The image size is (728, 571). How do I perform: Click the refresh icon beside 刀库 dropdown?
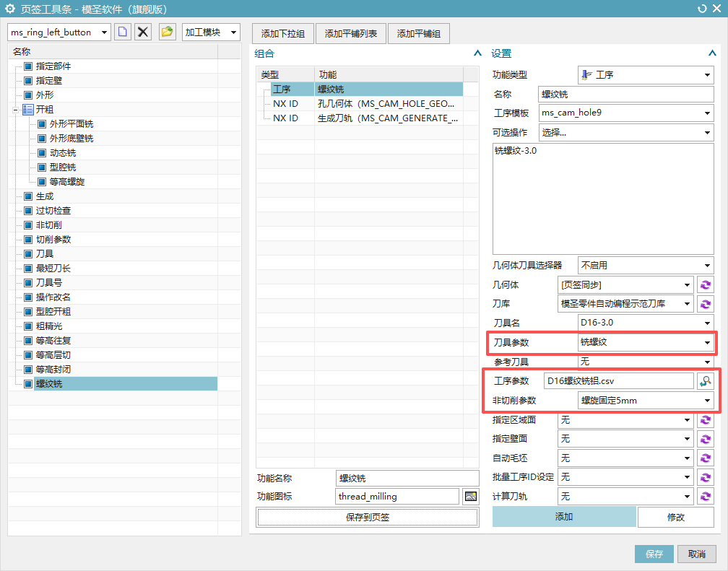pyautogui.click(x=706, y=304)
